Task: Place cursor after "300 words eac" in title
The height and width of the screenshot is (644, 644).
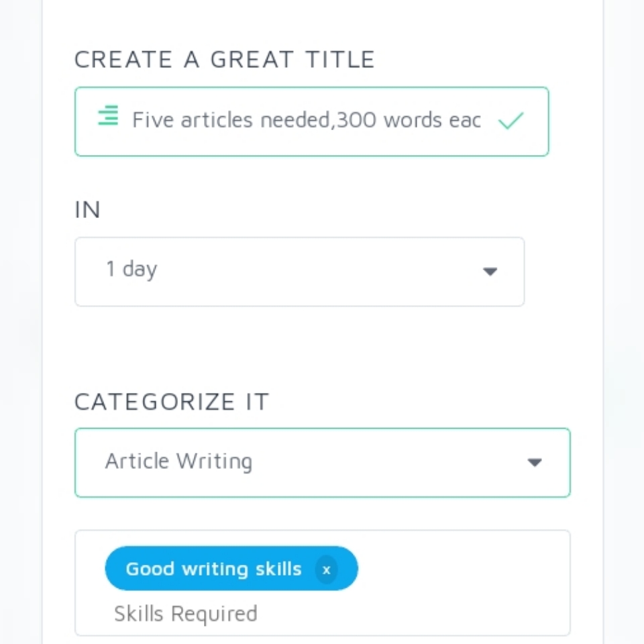Action: (482, 121)
